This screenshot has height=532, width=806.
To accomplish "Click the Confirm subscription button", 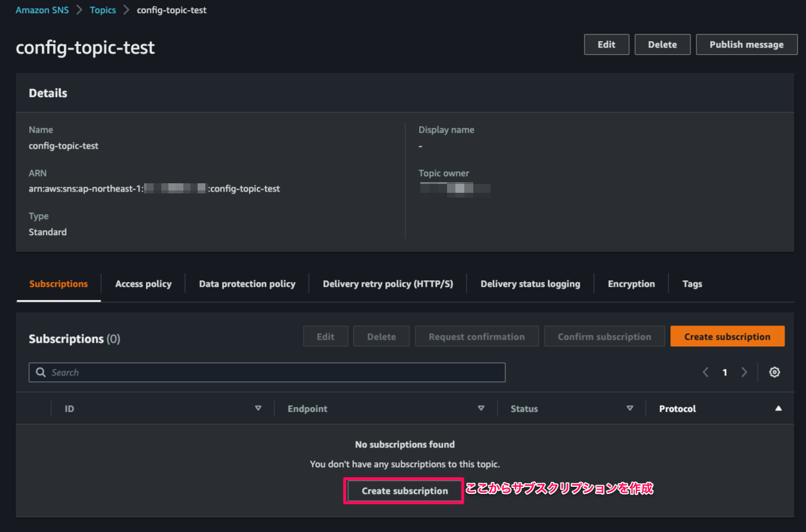I will coord(604,336).
